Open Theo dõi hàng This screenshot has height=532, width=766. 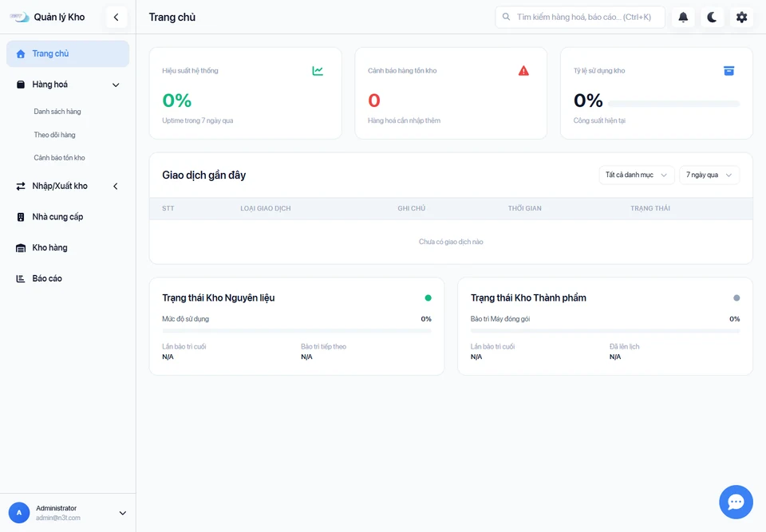click(55, 135)
